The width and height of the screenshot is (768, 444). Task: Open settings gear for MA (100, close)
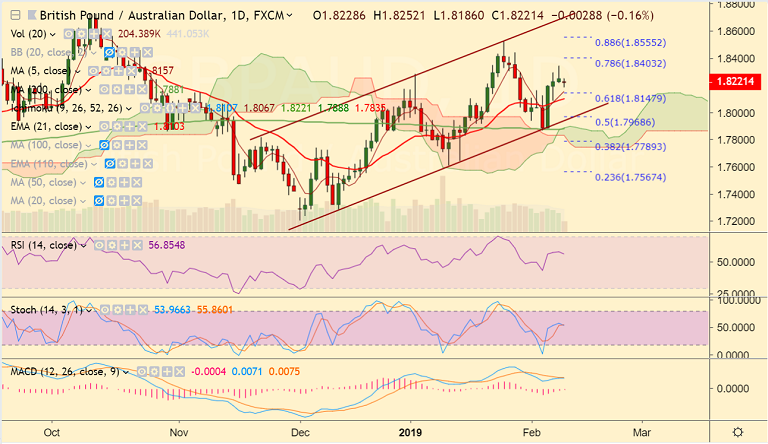pyautogui.click(x=117, y=145)
